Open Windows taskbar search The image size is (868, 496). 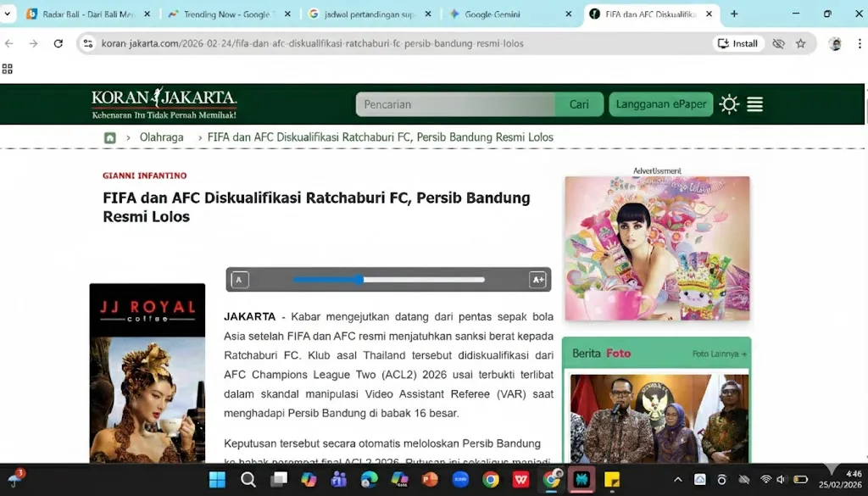[x=248, y=479]
